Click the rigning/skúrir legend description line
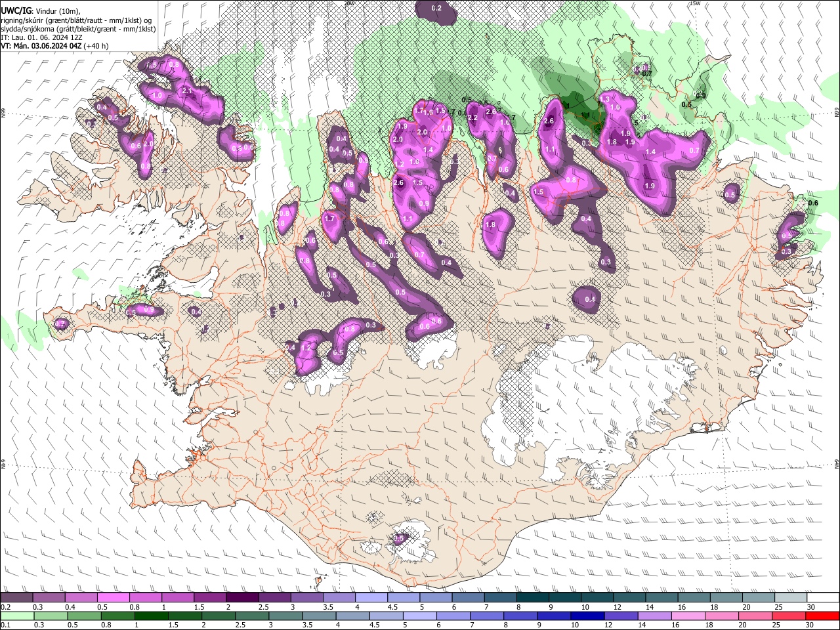The height and width of the screenshot is (630, 840). coord(76,20)
